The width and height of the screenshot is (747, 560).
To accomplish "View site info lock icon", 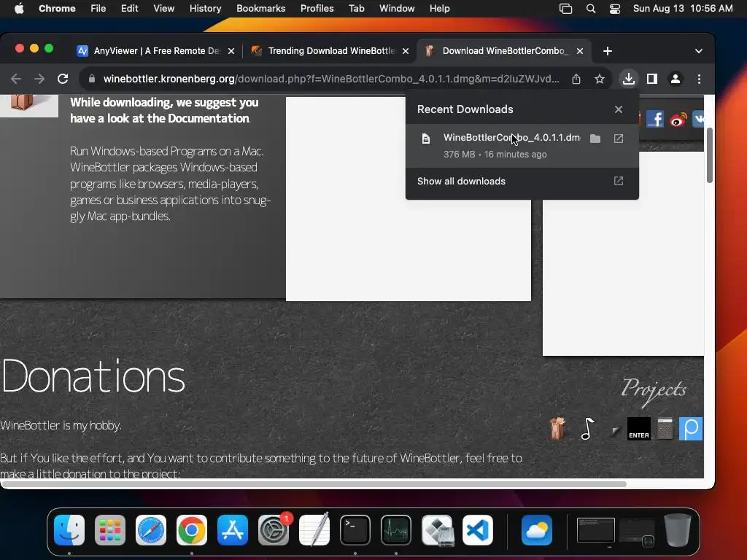I will pos(92,79).
